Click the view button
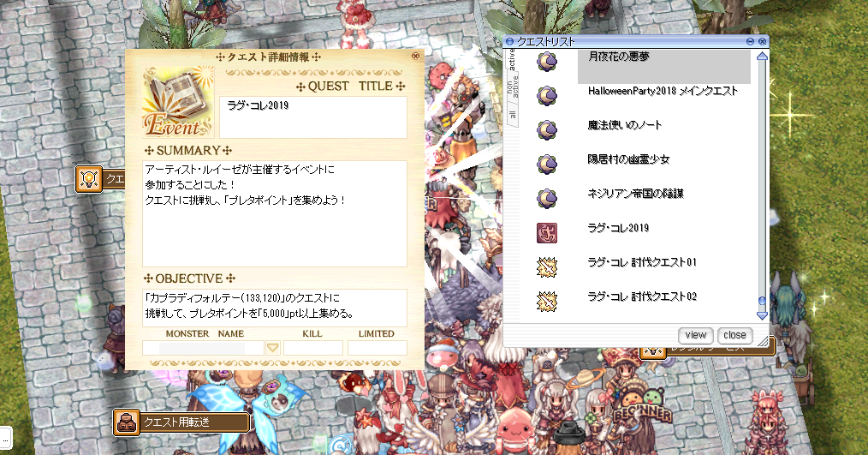Screen dimensions: 868x455 [695, 335]
